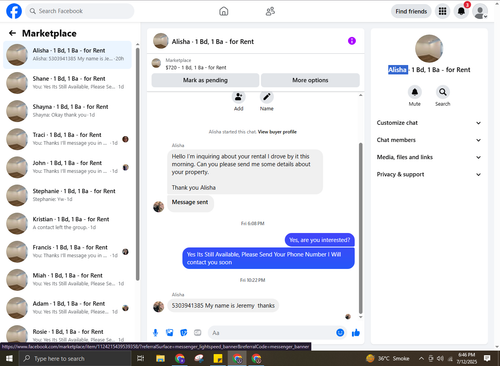500x366 pixels.
Task: Go back using the Marketplace arrow
Action: (x=12, y=33)
